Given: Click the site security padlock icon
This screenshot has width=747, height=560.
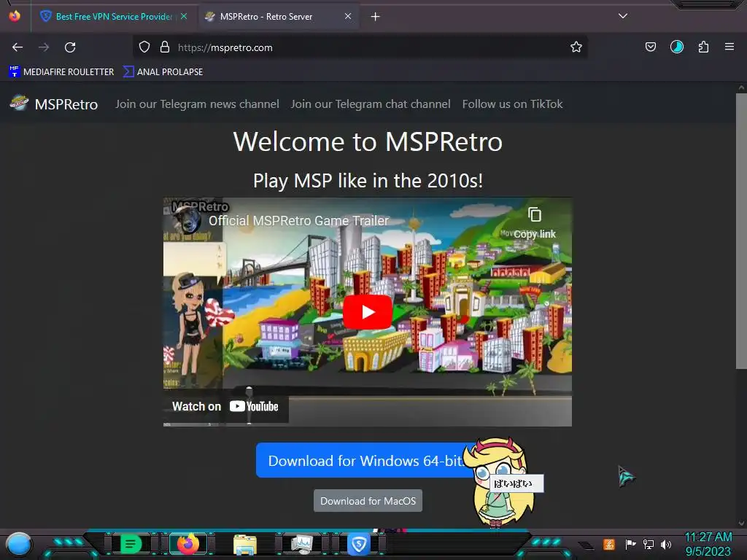Looking at the screenshot, I should point(165,47).
